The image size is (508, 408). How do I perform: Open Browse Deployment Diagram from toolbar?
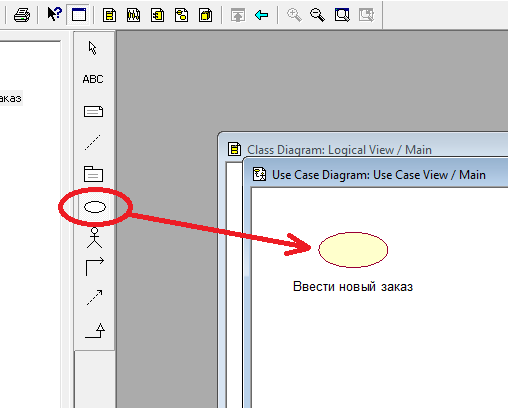pos(205,15)
